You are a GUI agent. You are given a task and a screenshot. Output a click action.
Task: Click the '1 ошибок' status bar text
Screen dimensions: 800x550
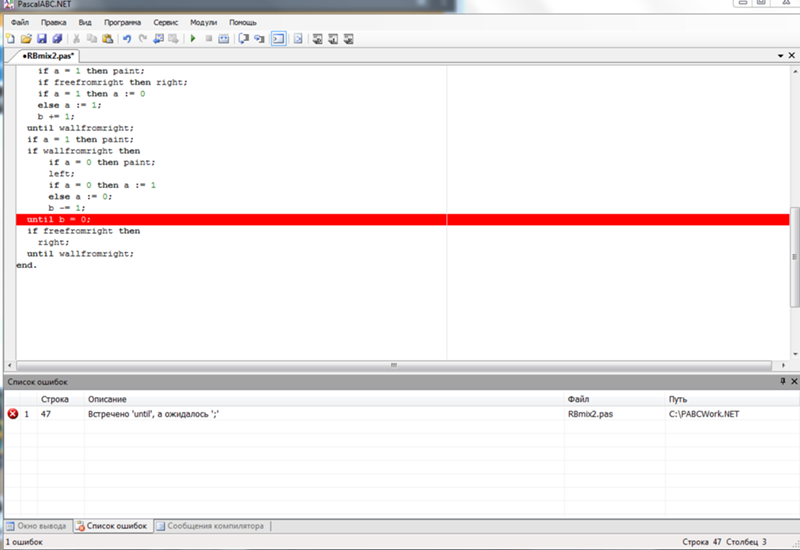point(24,542)
